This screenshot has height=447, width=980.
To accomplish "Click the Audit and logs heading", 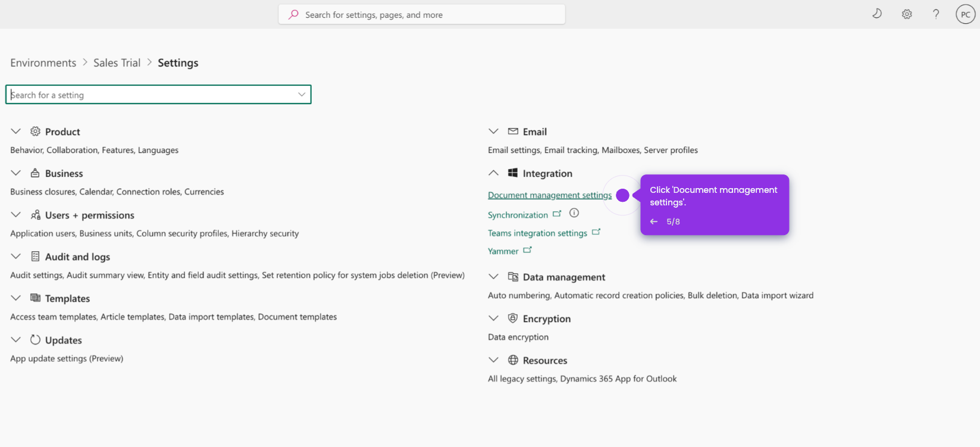I will click(x=77, y=257).
